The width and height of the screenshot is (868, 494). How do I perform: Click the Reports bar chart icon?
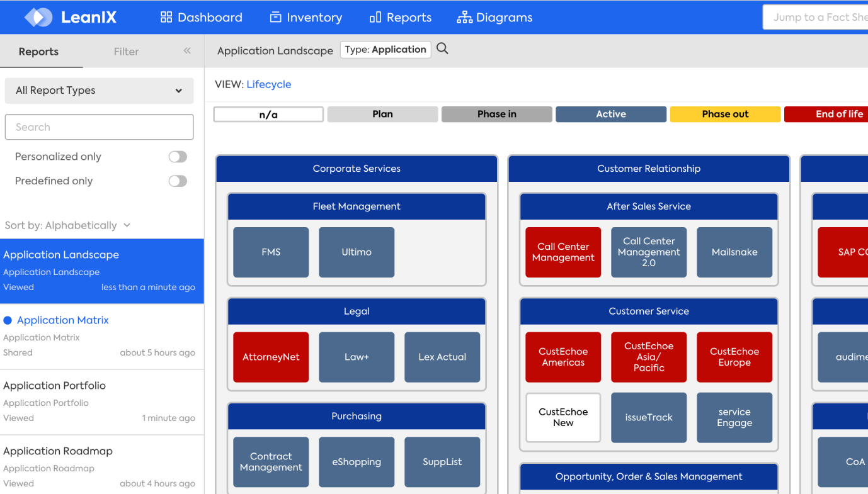tap(375, 18)
